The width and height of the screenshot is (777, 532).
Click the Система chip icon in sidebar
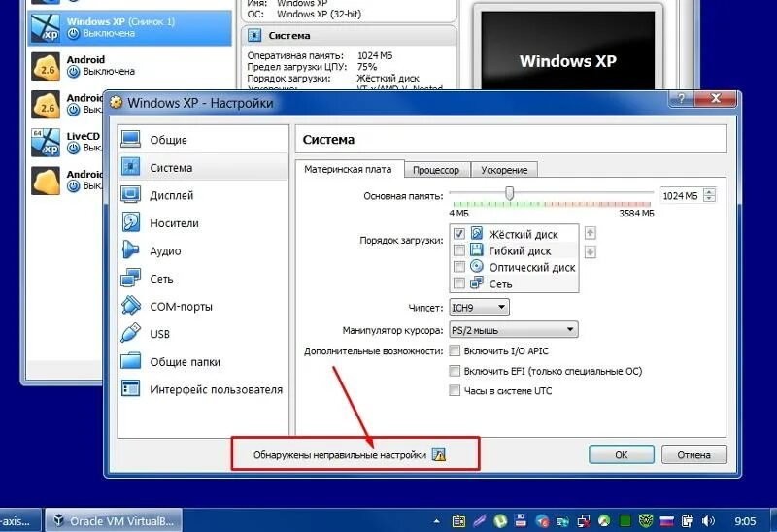pos(131,167)
